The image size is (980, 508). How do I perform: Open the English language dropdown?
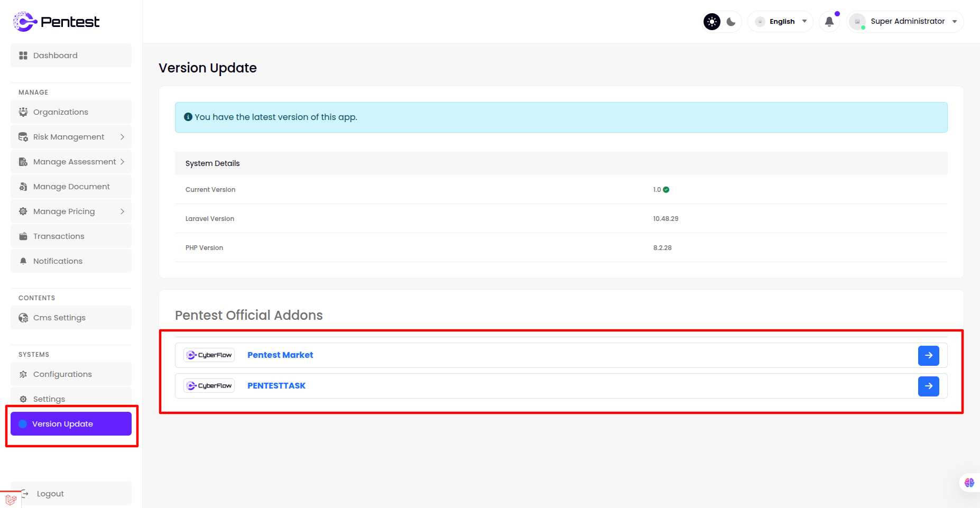click(x=781, y=22)
